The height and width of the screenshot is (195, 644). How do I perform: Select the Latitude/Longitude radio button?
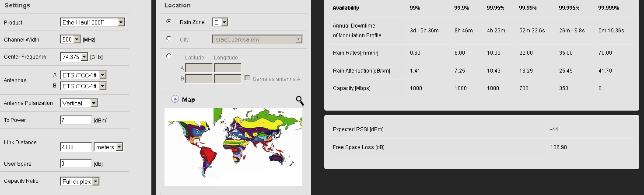pos(169,56)
